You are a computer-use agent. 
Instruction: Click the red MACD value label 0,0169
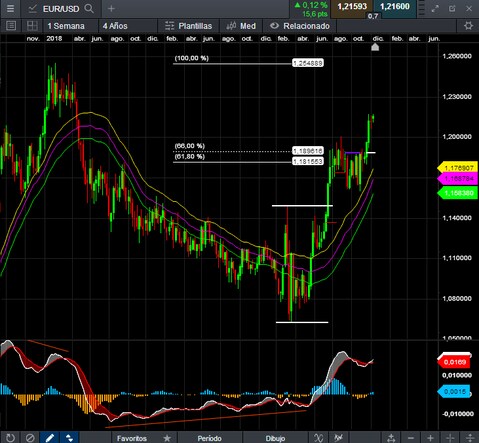pyautogui.click(x=454, y=362)
